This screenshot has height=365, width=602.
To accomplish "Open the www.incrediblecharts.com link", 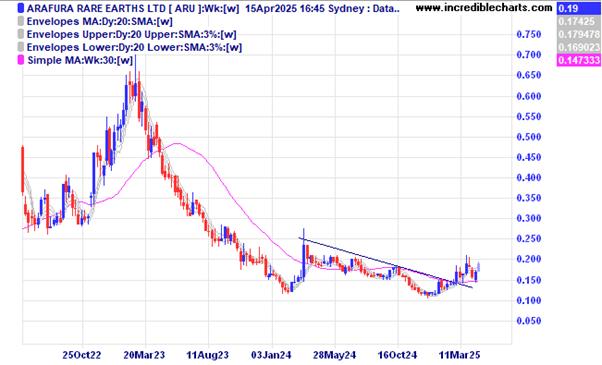I will click(x=484, y=7).
